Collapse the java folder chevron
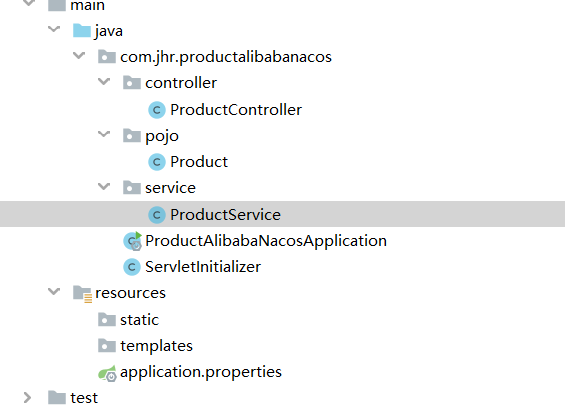This screenshot has width=565, height=408. pyautogui.click(x=54, y=29)
